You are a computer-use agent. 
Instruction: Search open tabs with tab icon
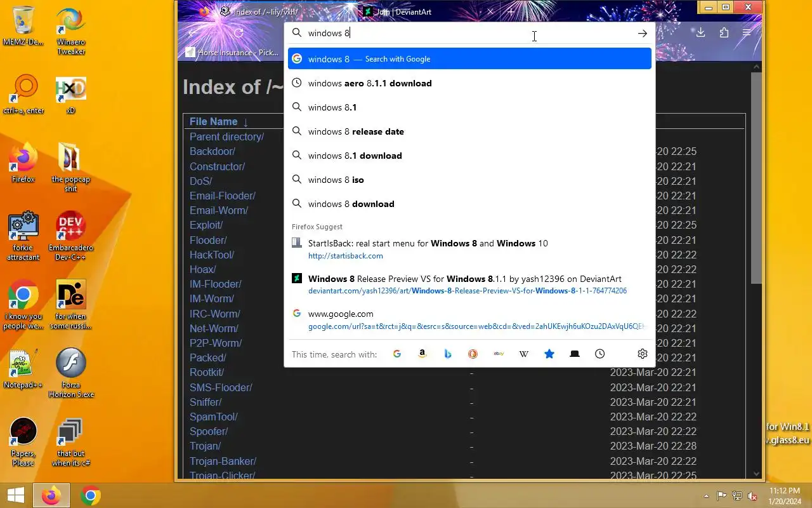click(575, 354)
